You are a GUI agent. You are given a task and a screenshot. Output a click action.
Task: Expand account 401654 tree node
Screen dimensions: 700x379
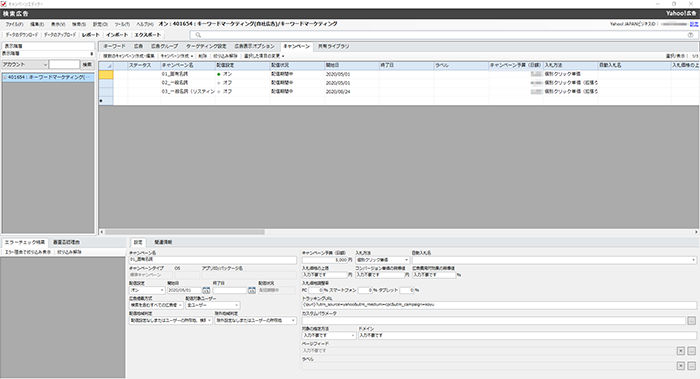[x=5, y=78]
